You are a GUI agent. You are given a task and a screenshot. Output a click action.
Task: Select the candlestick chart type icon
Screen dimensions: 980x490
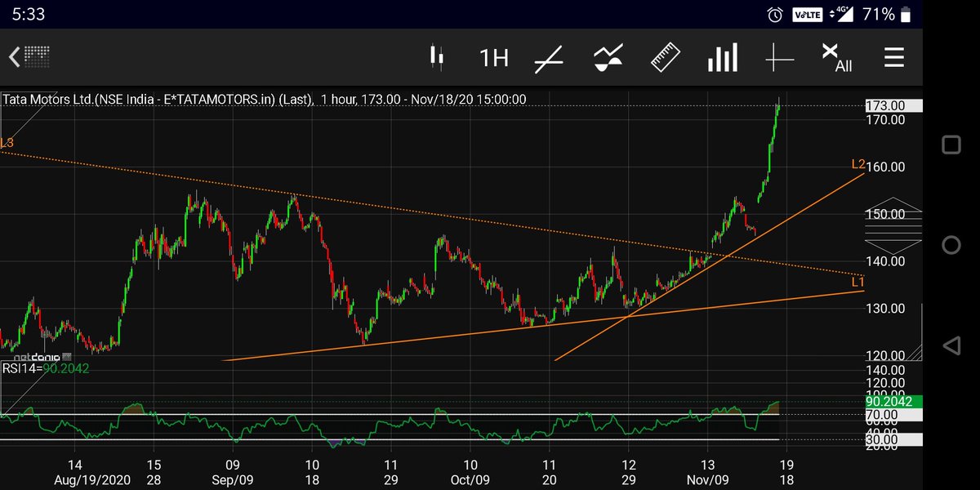[437, 57]
